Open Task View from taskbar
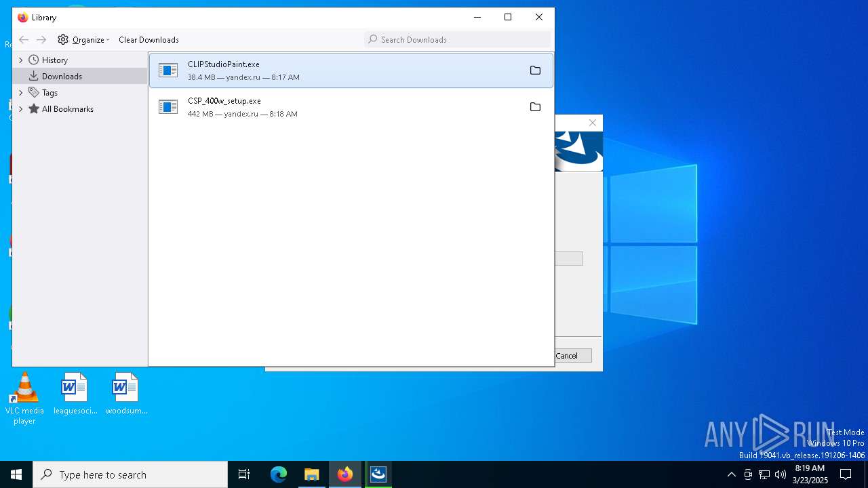Screen dimensions: 868x488 pyautogui.click(x=244, y=474)
